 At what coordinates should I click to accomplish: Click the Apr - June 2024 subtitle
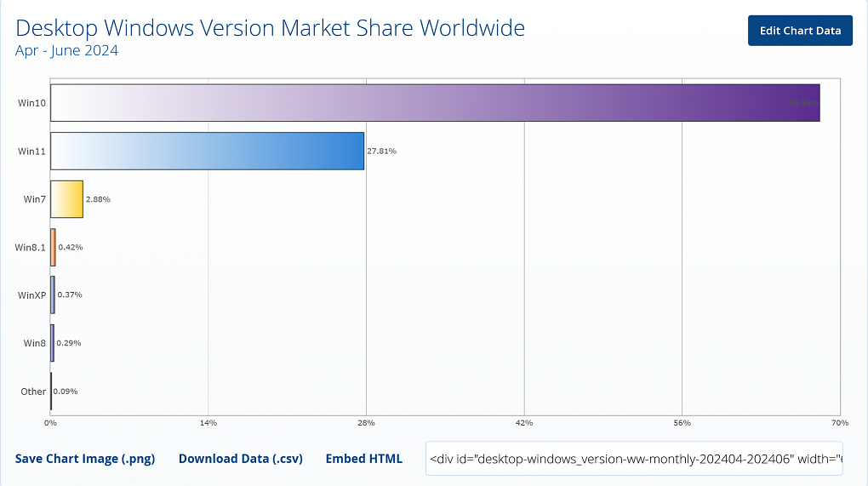pos(66,50)
